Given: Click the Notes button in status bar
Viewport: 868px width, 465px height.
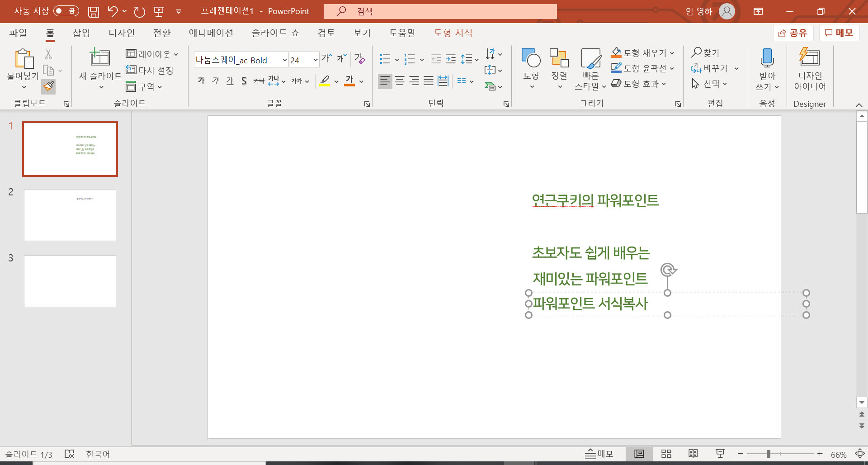Looking at the screenshot, I should (599, 454).
